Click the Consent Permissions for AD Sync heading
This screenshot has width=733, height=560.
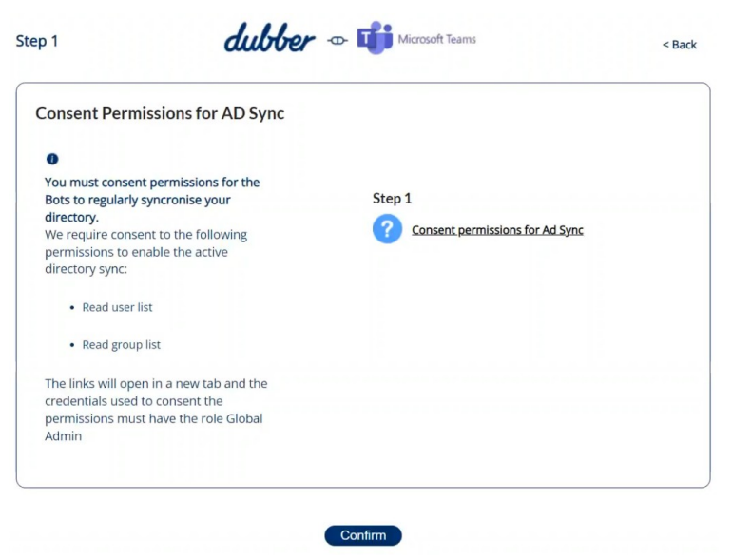tap(160, 113)
